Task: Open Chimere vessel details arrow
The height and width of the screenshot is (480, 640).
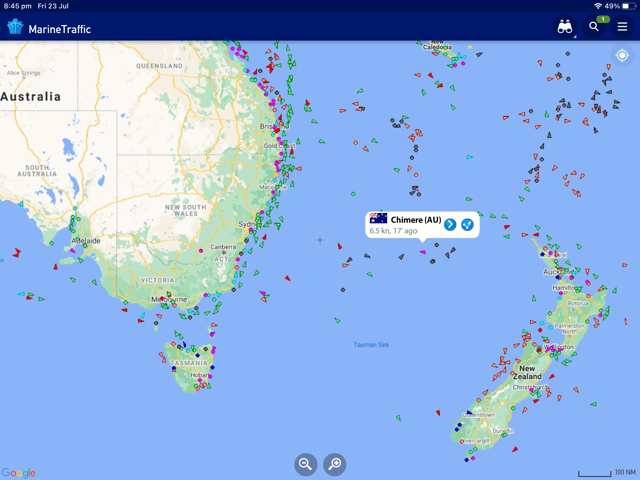Action: point(450,224)
